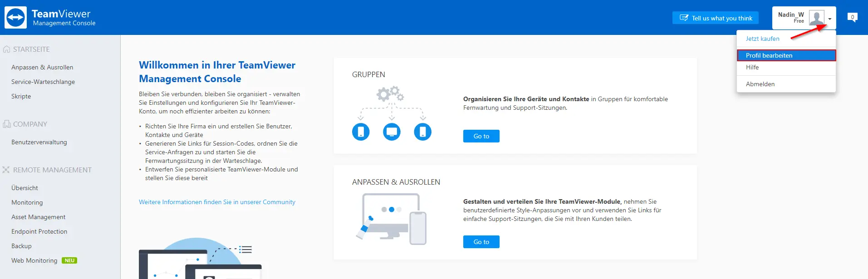Screen dimensions: 868x279
Task: Click the STARTSEITE section heading
Action: 31,49
